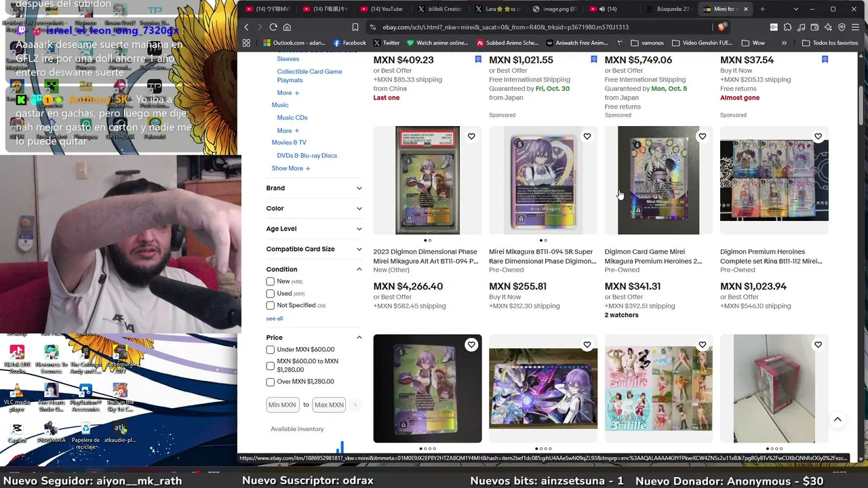Open the Twitter bookmark
The width and height of the screenshot is (868, 488).
387,43
